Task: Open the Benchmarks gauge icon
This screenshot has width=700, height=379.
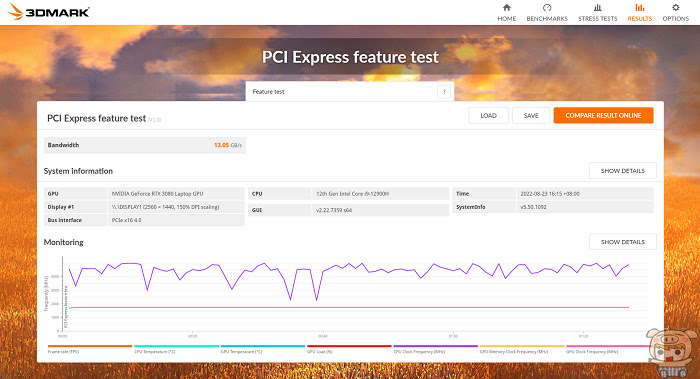Action: 547,8
